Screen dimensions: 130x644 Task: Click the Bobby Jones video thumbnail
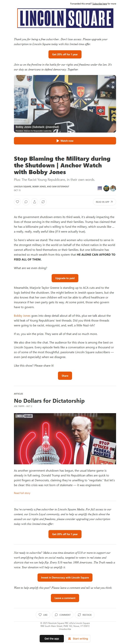[65, 104]
